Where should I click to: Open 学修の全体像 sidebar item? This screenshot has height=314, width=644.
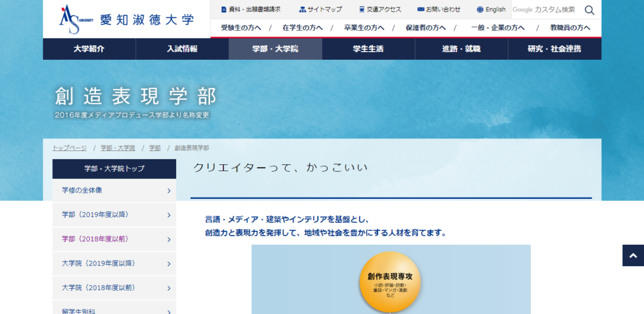(114, 190)
